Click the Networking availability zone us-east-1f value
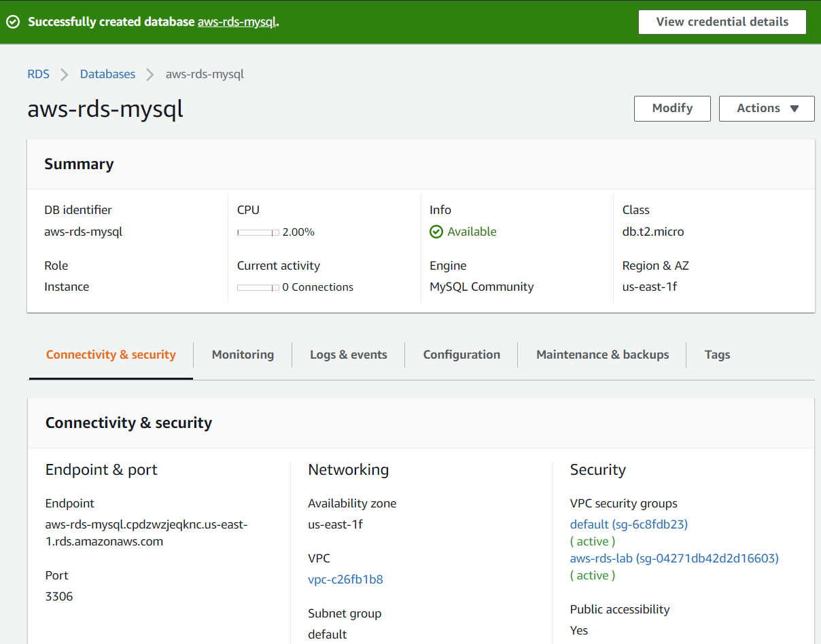 tap(335, 524)
